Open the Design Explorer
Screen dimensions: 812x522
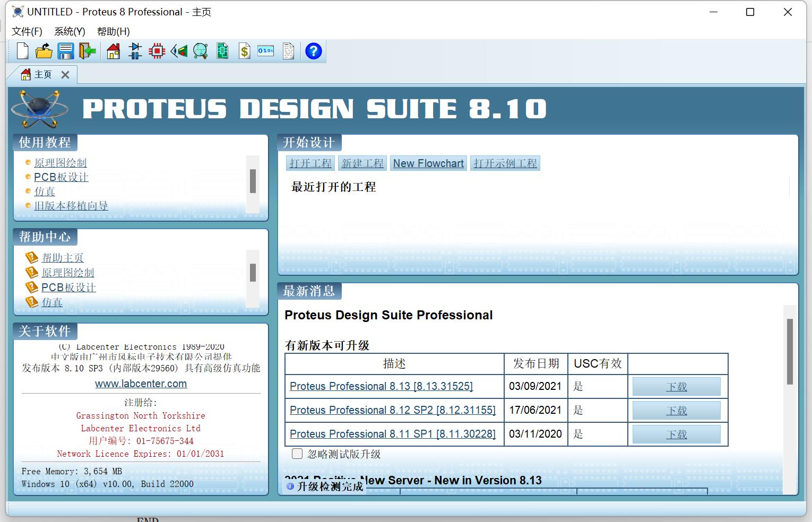click(222, 51)
